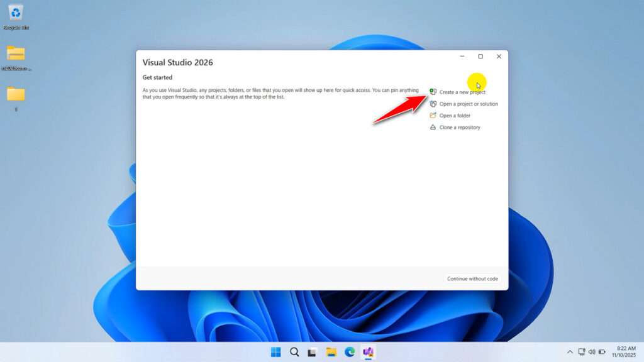Screen dimensions: 644x362
Task: Open Windows Search from the taskbar
Action: (294, 353)
